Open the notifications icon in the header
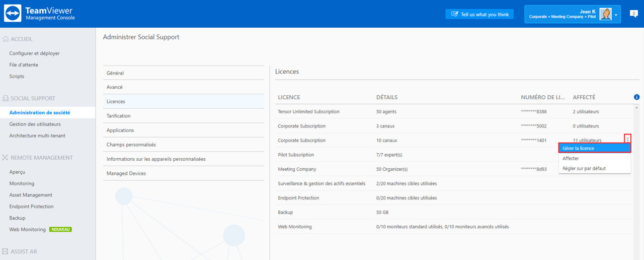This screenshot has width=644, height=260. click(634, 14)
